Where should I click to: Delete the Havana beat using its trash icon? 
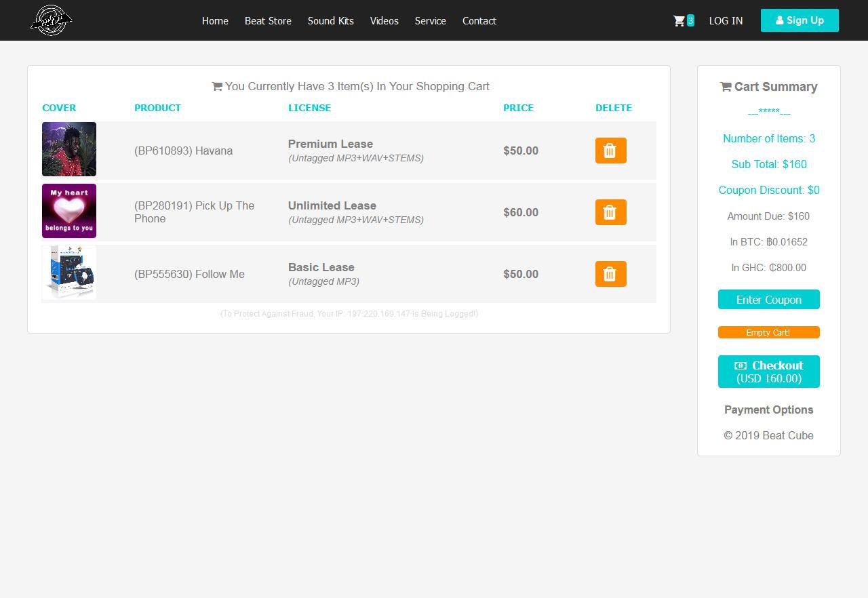tap(610, 151)
